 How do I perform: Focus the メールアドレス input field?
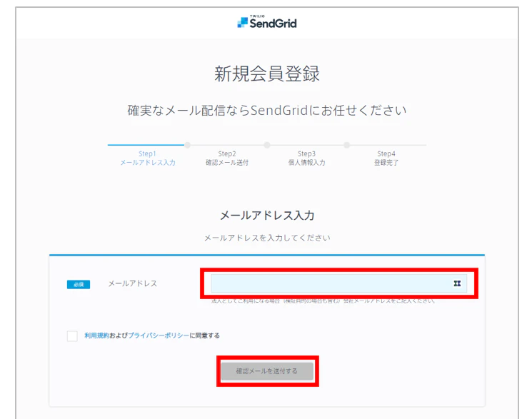click(x=338, y=283)
